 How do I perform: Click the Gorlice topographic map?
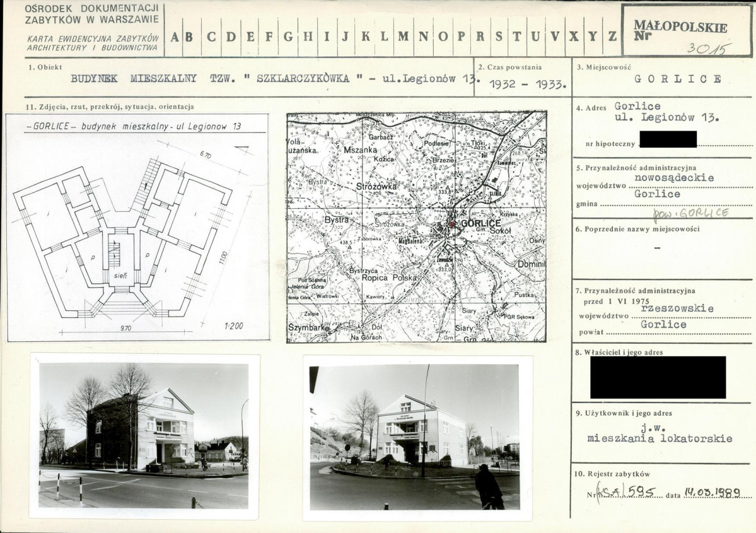(416, 227)
